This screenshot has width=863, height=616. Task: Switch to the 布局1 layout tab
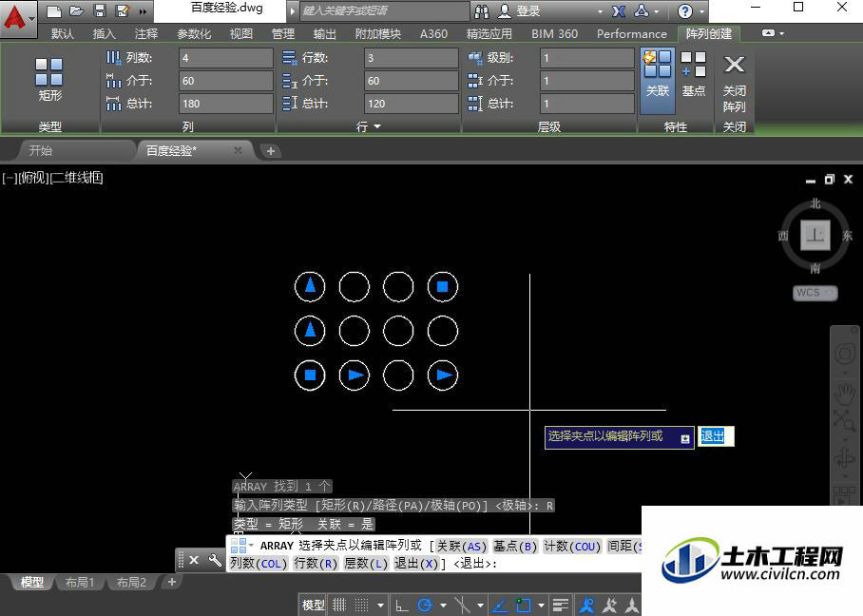coord(80,583)
